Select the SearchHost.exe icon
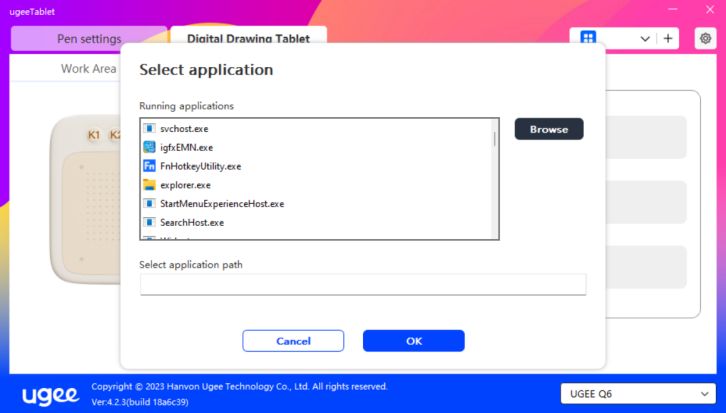Viewport: 726px width, 413px height. [149, 222]
